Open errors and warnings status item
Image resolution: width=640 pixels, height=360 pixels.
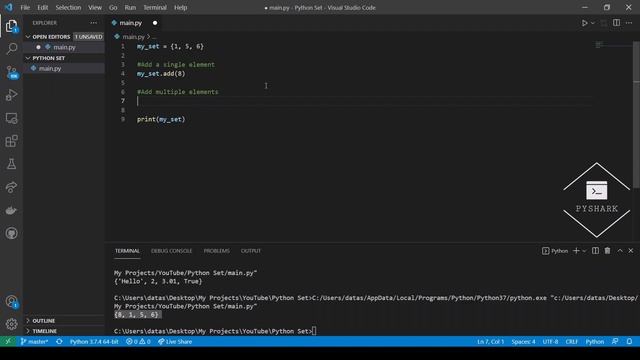pyautogui.click(x=138, y=341)
